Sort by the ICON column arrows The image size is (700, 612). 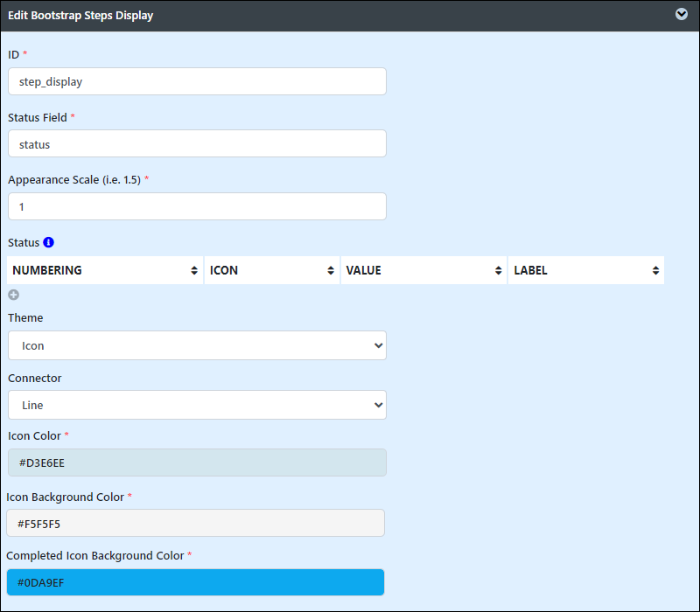pyautogui.click(x=331, y=270)
